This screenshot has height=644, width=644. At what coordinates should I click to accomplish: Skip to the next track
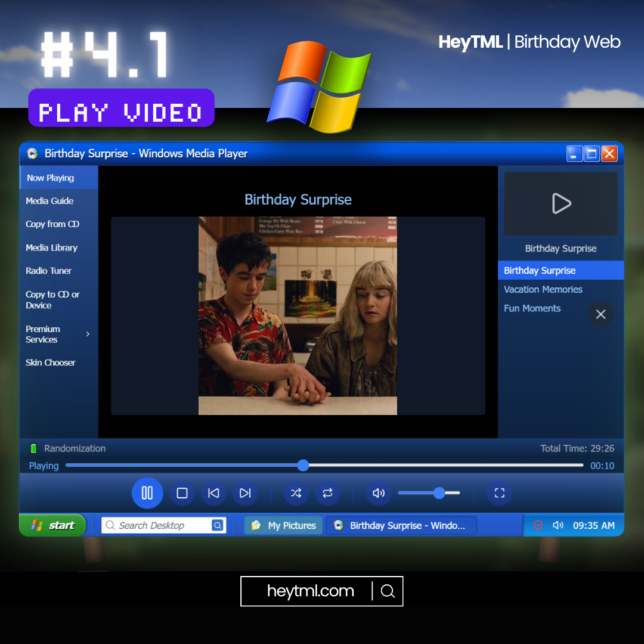pos(245,493)
